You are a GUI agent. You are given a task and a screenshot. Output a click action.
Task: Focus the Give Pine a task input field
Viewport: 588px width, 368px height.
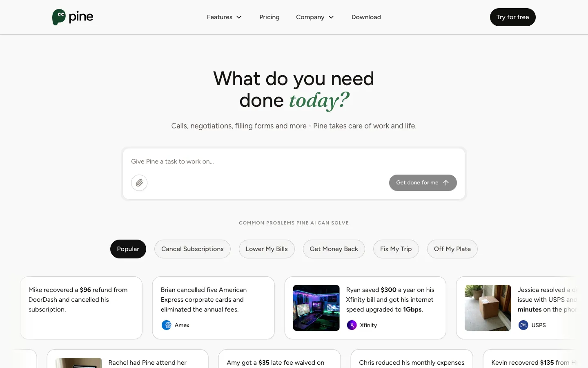click(294, 162)
